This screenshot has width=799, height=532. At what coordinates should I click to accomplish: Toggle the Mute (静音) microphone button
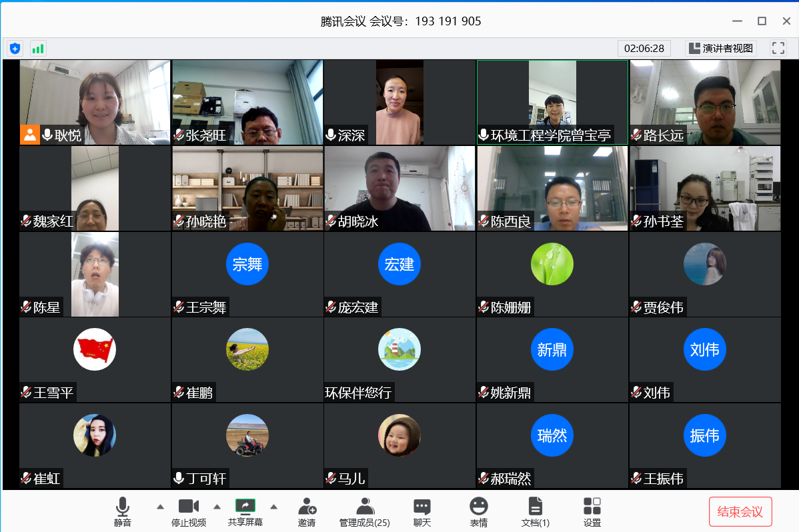click(123, 511)
